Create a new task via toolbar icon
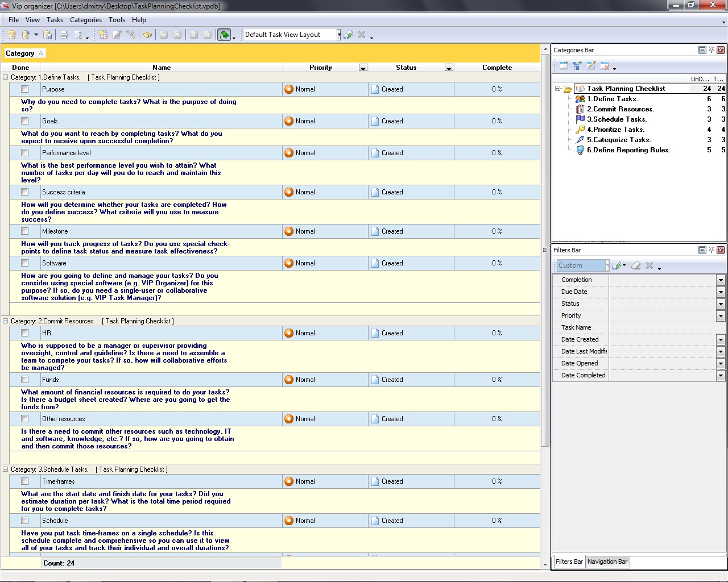Viewport: 728px width, 582px height. coord(104,34)
